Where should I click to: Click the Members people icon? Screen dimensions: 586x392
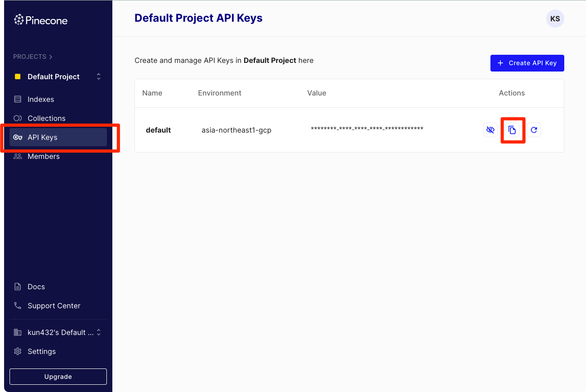tap(18, 156)
